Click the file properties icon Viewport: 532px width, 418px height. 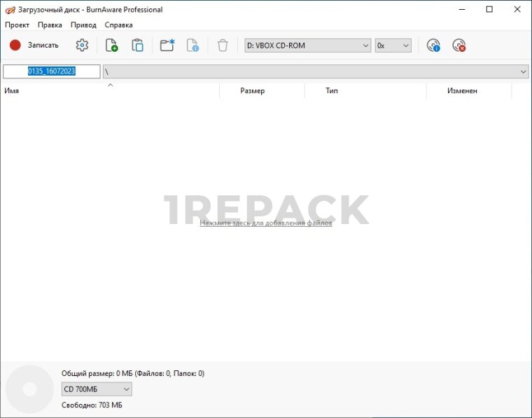(x=192, y=46)
